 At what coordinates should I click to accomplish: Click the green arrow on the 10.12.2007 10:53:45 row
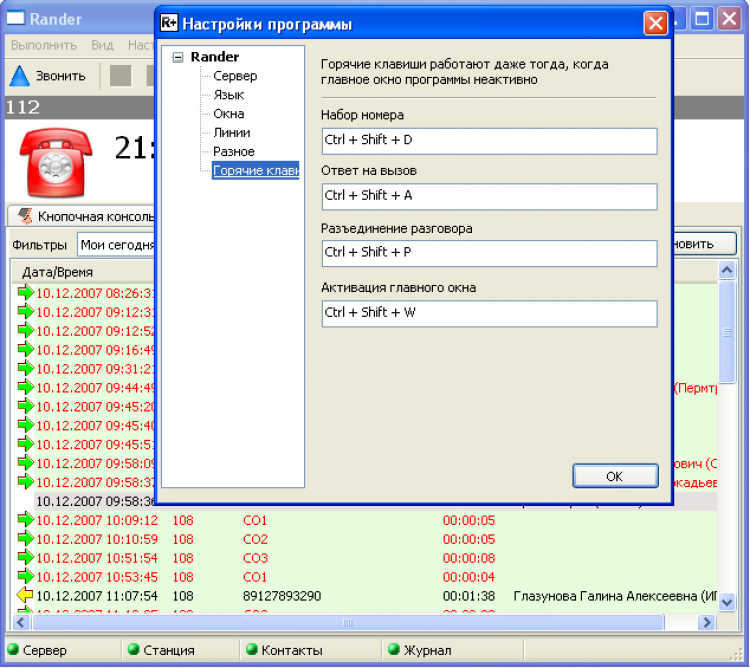(25, 576)
